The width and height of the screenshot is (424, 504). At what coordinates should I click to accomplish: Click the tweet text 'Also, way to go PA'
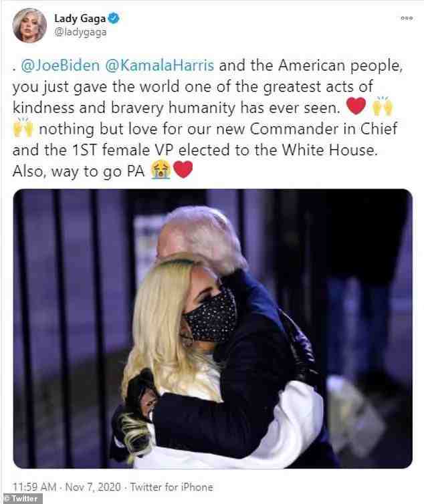tap(79, 171)
